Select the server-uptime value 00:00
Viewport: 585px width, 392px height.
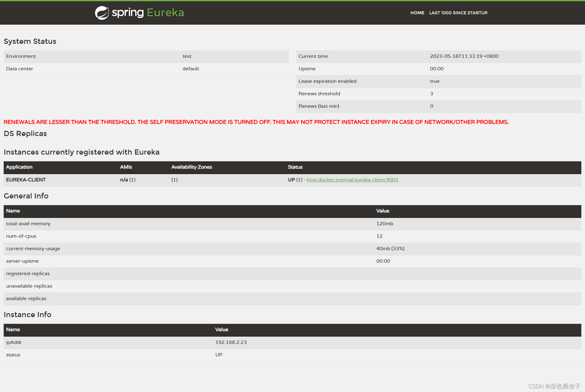coord(383,261)
